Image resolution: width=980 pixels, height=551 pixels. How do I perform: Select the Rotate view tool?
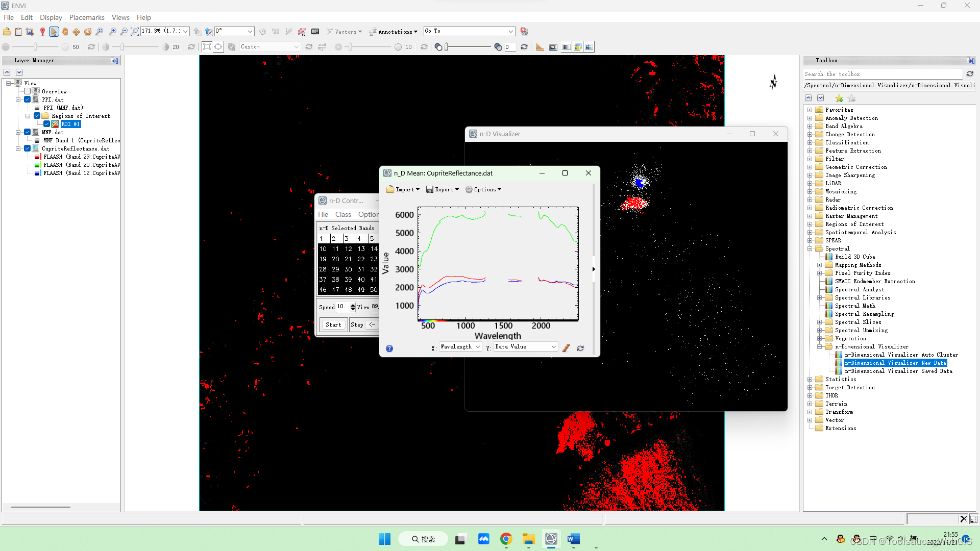(x=88, y=32)
